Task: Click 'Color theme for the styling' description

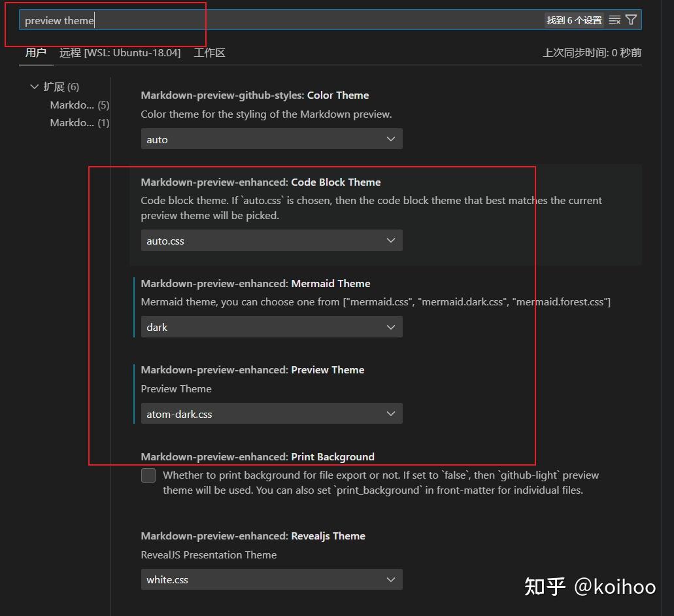Action: [x=267, y=114]
